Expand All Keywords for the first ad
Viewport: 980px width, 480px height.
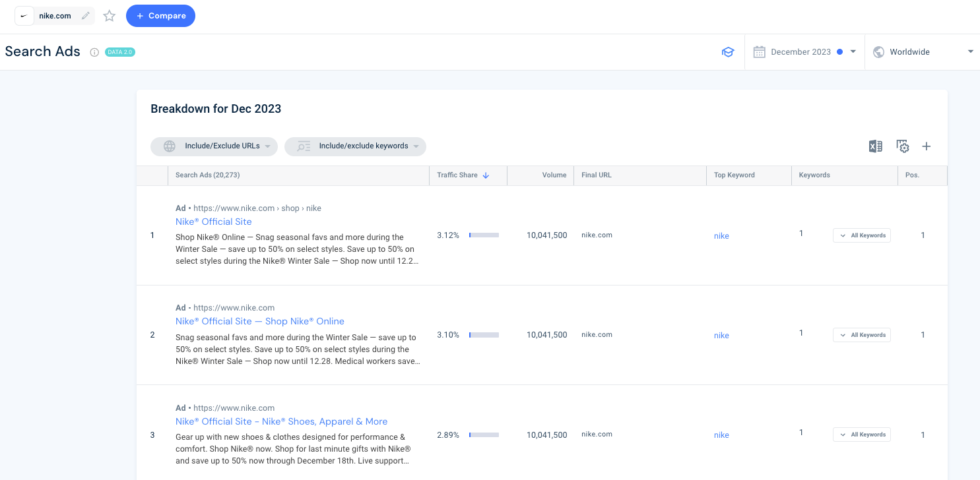861,235
